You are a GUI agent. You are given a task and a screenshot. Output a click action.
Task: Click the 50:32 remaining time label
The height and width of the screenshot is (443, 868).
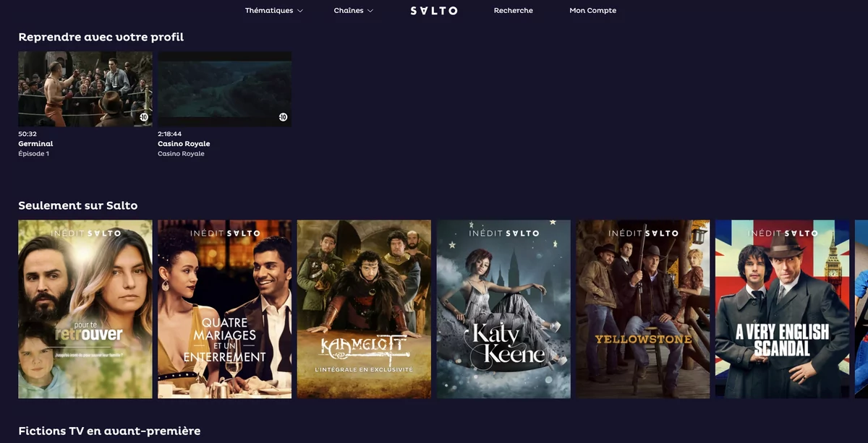coord(27,134)
